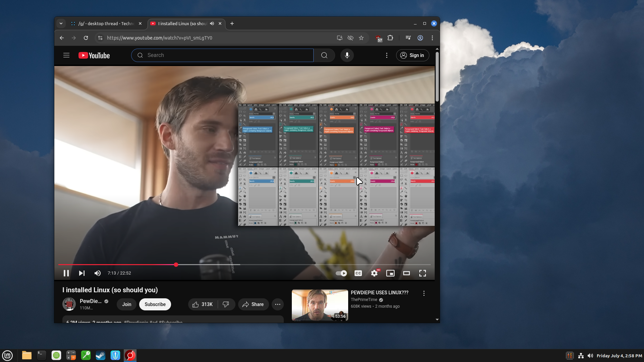
Task: Toggle closed captions CC button
Action: click(x=358, y=273)
